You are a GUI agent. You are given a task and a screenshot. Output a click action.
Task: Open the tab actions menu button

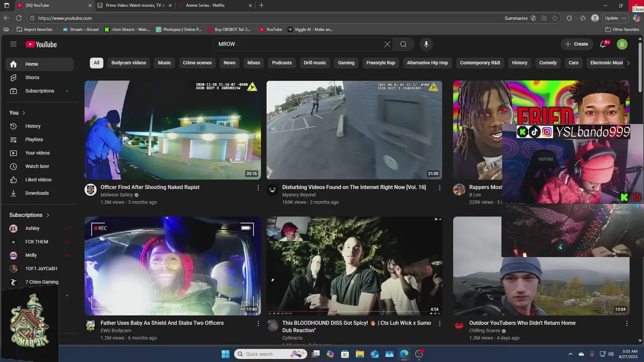[x=7, y=5]
